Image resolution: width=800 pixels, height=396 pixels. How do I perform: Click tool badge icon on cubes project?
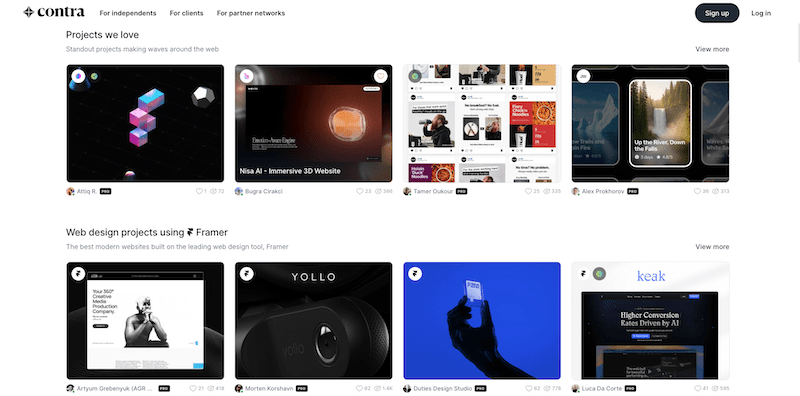pyautogui.click(x=79, y=77)
